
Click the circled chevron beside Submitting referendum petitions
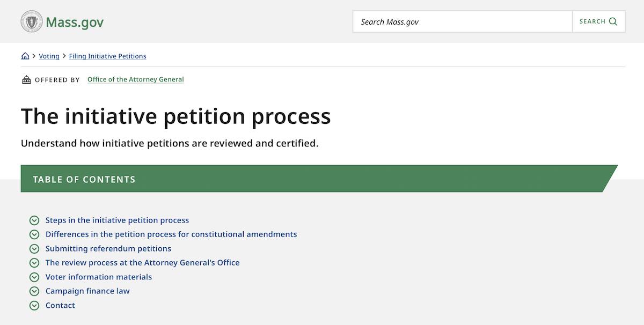[x=34, y=249]
